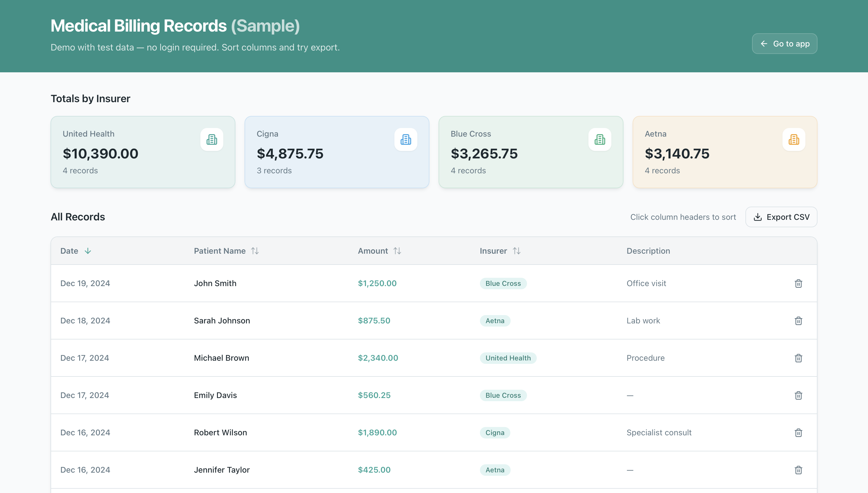
Task: Delete Sarah Johnson's record with trash icon
Action: coord(798,321)
